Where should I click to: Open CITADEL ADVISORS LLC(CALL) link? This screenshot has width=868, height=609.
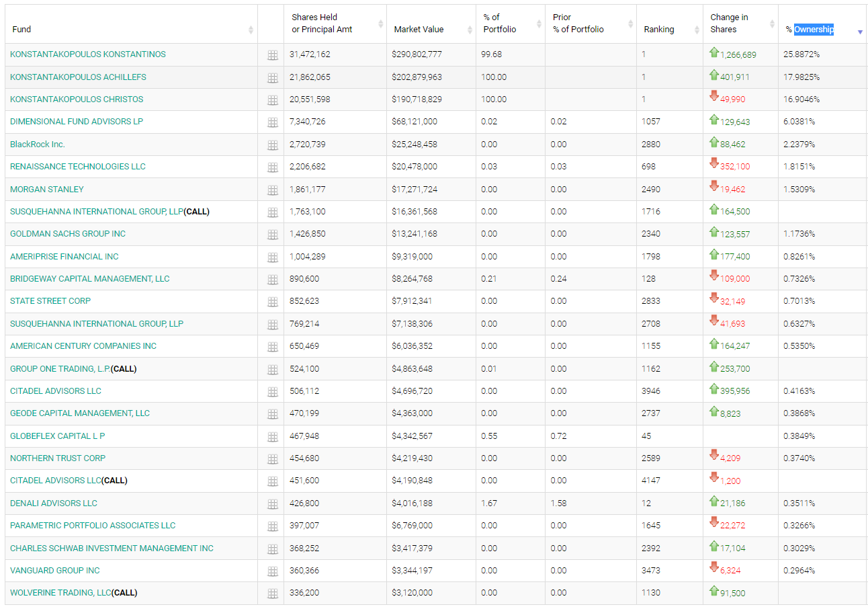click(69, 481)
